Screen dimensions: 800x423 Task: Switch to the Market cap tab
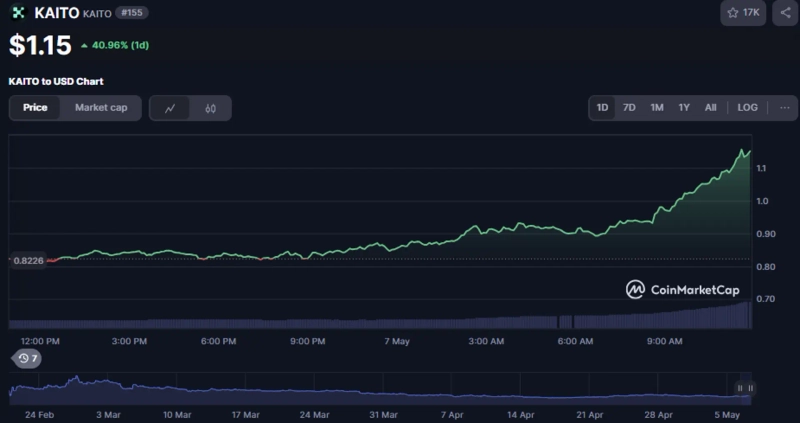pos(101,108)
